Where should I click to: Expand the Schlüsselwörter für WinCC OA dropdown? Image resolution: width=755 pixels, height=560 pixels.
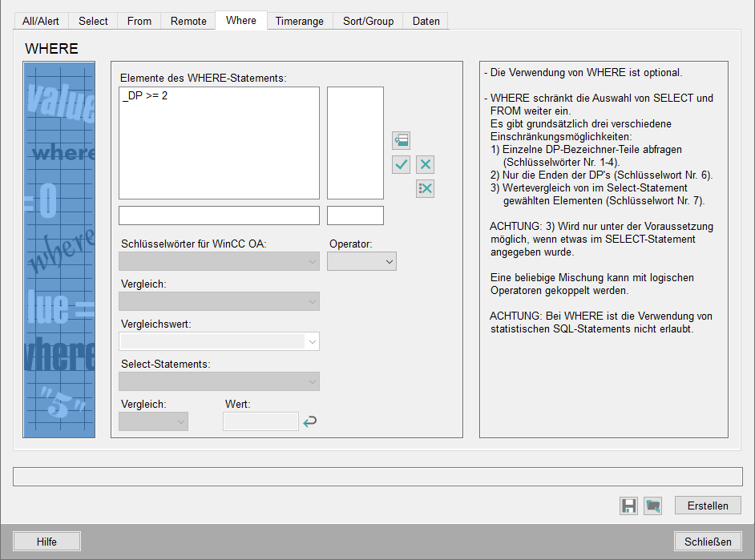coord(219,261)
